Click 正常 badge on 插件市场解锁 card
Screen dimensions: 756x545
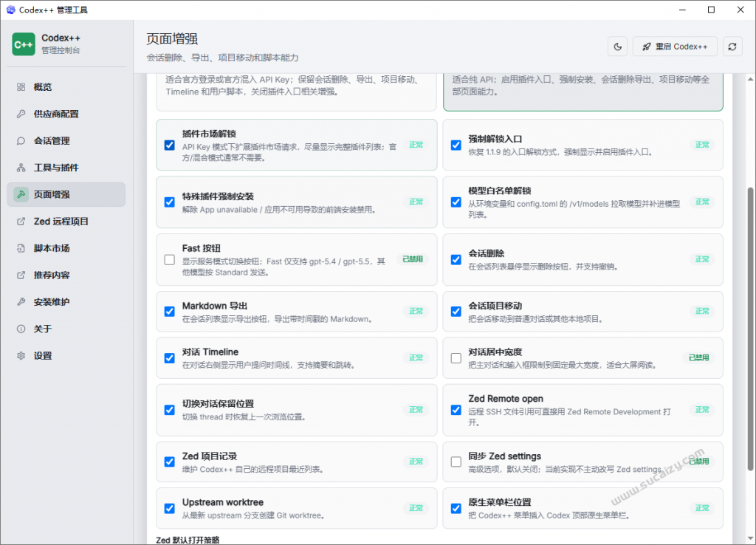tap(416, 145)
